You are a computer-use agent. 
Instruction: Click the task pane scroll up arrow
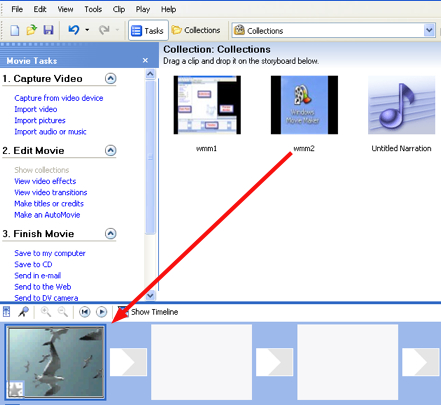pos(151,74)
